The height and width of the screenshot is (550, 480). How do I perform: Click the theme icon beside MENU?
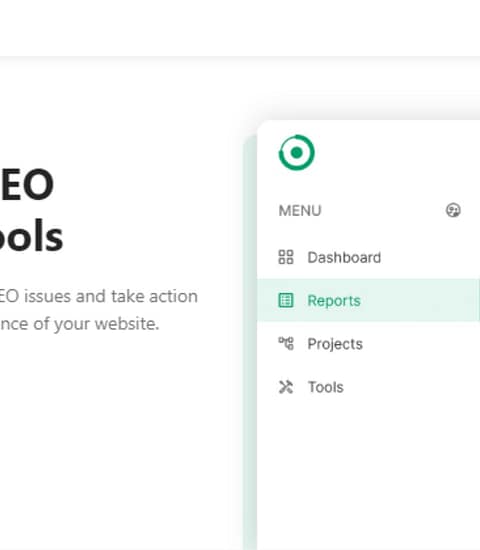(453, 210)
